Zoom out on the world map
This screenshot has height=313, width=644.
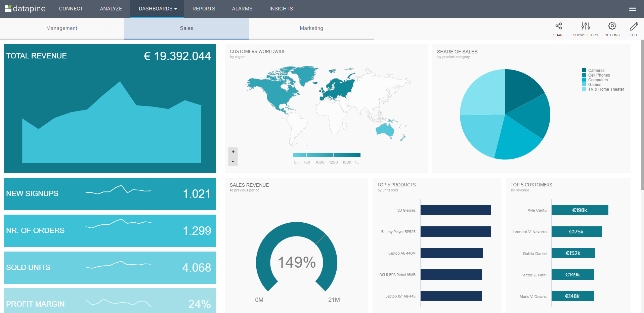pos(233,161)
